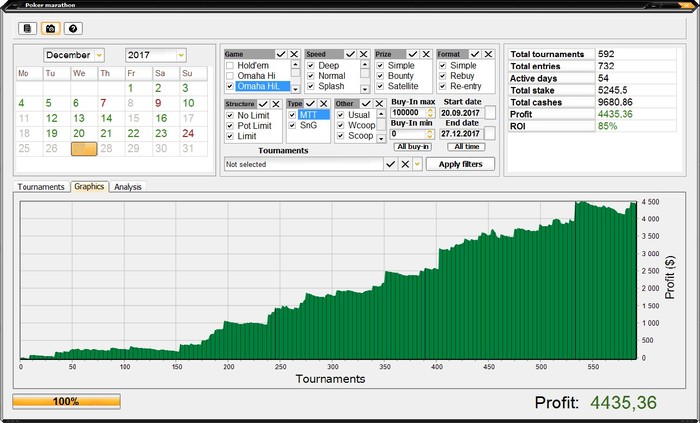Toggle Satellite prize checkbox
The image size is (700, 423).
[380, 86]
